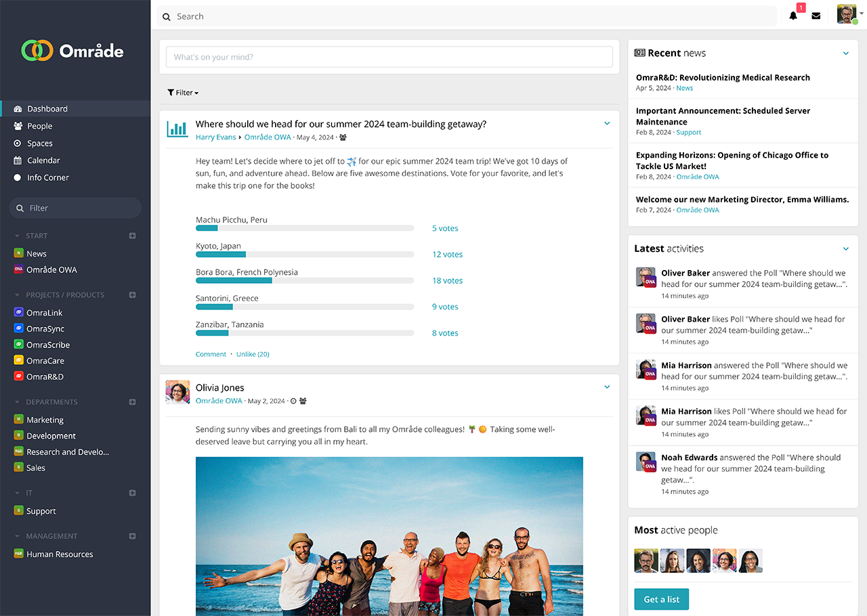The width and height of the screenshot is (867, 616).
Task: Click the OmraLink space icon
Action: 19,313
